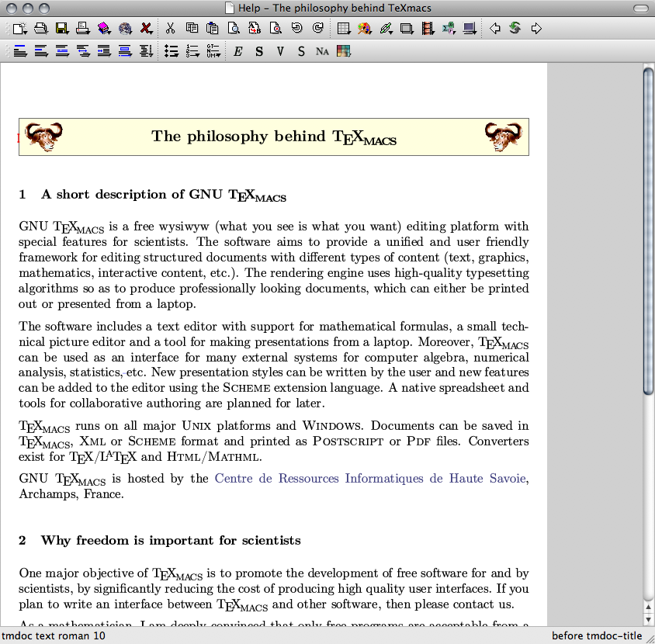Image resolution: width=655 pixels, height=644 pixels.
Task: Click title 'The philosophy behind TeXmacs'
Action: point(274,137)
